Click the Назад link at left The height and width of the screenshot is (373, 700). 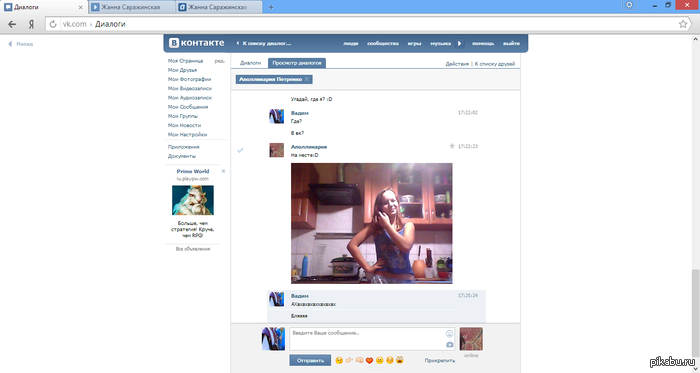[21, 44]
